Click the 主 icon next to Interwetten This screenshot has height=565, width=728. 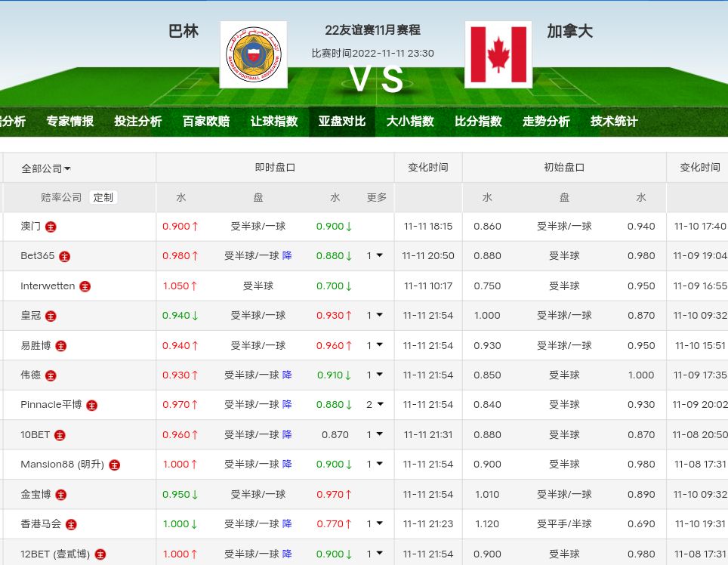pos(85,287)
